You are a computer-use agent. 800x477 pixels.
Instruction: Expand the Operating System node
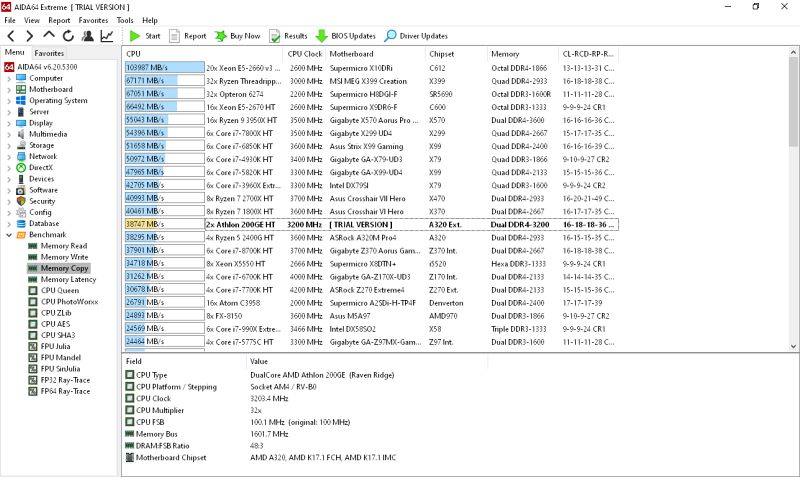pyautogui.click(x=9, y=101)
